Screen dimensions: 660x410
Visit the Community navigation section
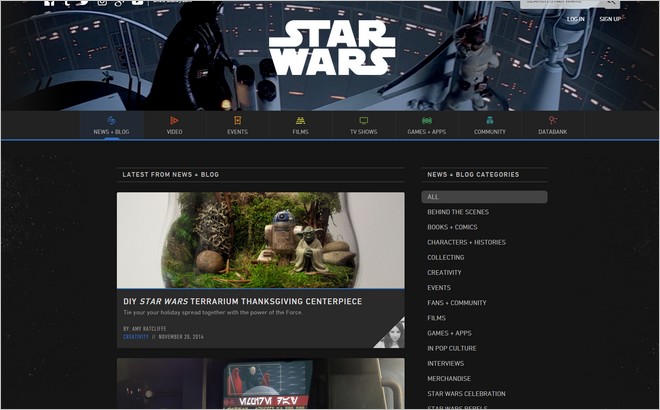coord(490,125)
